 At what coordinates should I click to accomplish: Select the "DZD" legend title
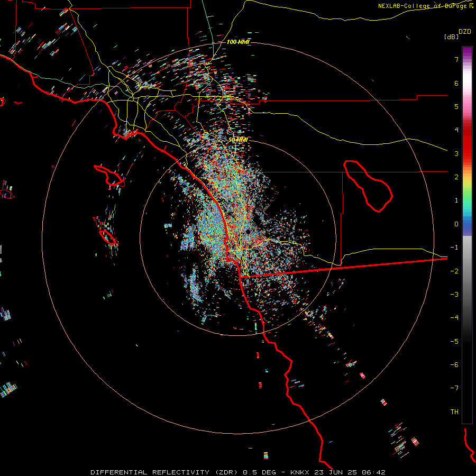[465, 32]
